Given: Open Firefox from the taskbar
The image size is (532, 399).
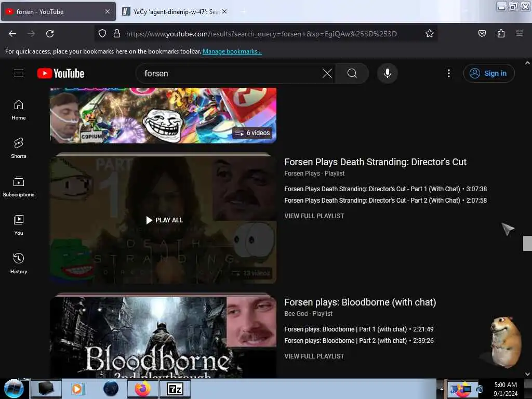Looking at the screenshot, I should [x=142, y=389].
